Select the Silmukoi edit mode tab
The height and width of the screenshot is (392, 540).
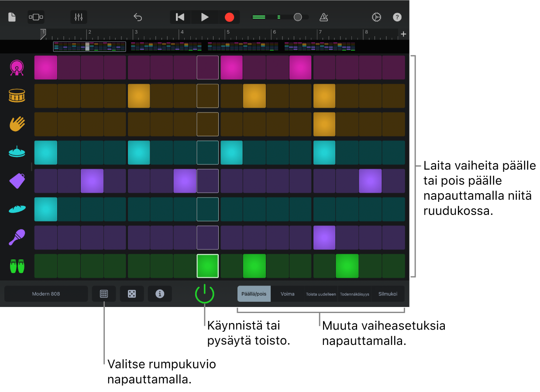[388, 294]
